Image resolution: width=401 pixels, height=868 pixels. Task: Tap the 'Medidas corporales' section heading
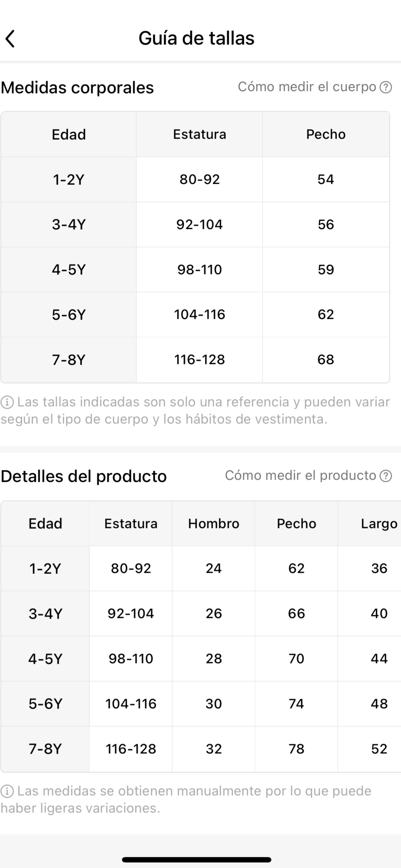[x=77, y=88]
